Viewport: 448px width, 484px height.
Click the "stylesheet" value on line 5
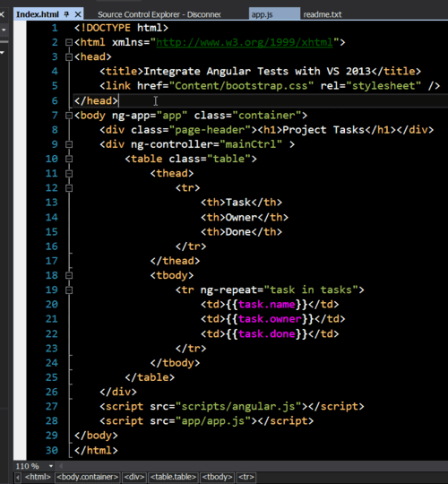point(383,86)
